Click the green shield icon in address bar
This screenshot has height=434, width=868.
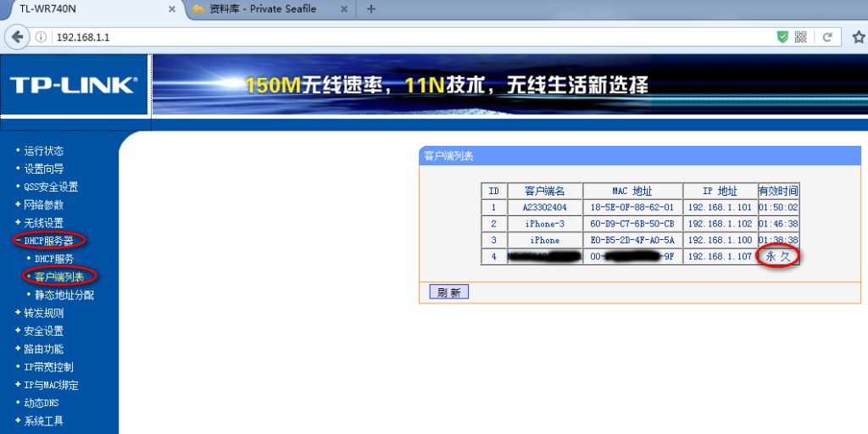(782, 37)
